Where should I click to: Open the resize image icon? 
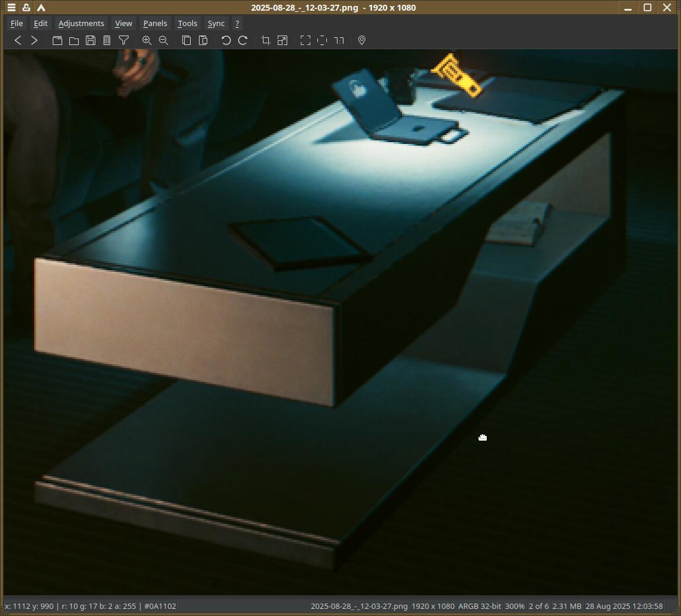tap(282, 40)
